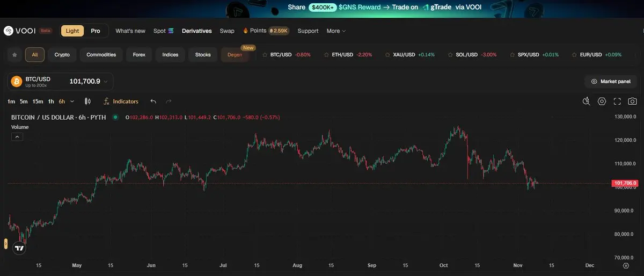Open the quick search lightning icon
The image size is (644, 276).
tap(587, 101)
